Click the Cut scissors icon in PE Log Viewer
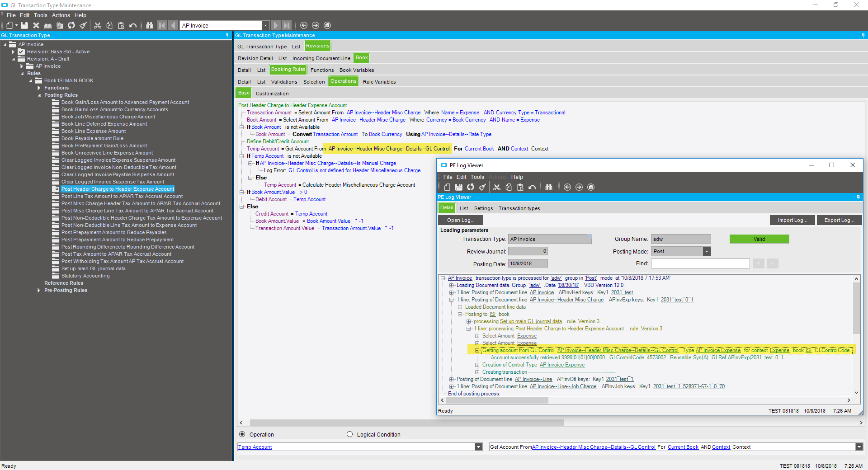The width and height of the screenshot is (868, 470). click(497, 187)
